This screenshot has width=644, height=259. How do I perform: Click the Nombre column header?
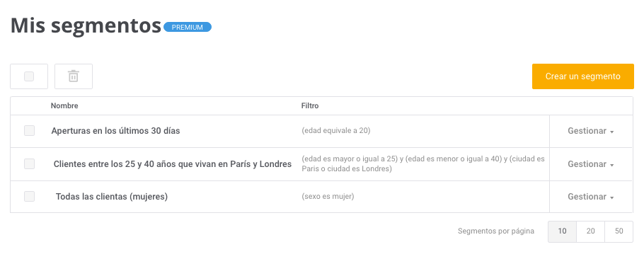click(x=64, y=106)
